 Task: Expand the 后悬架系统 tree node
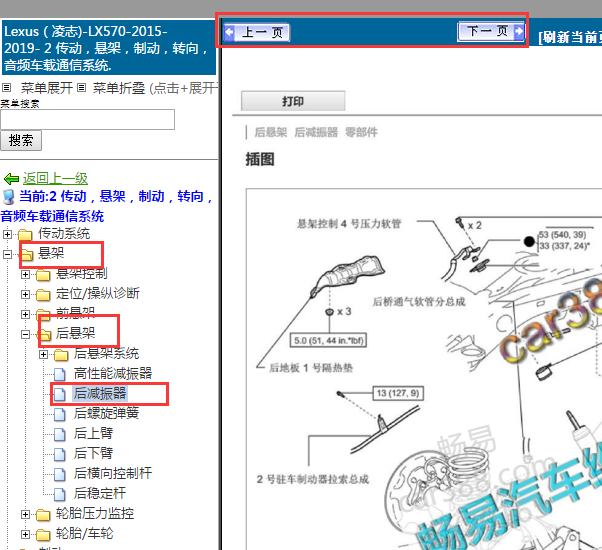43,354
